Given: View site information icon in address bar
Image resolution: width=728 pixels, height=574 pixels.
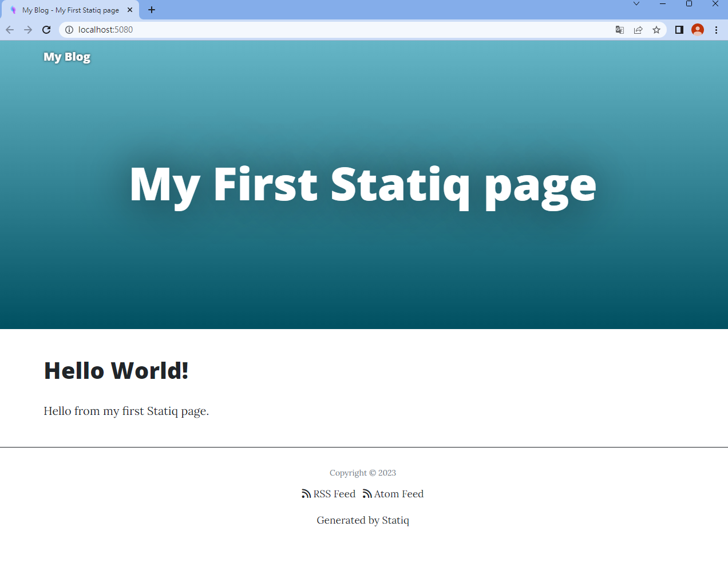Looking at the screenshot, I should coord(69,30).
